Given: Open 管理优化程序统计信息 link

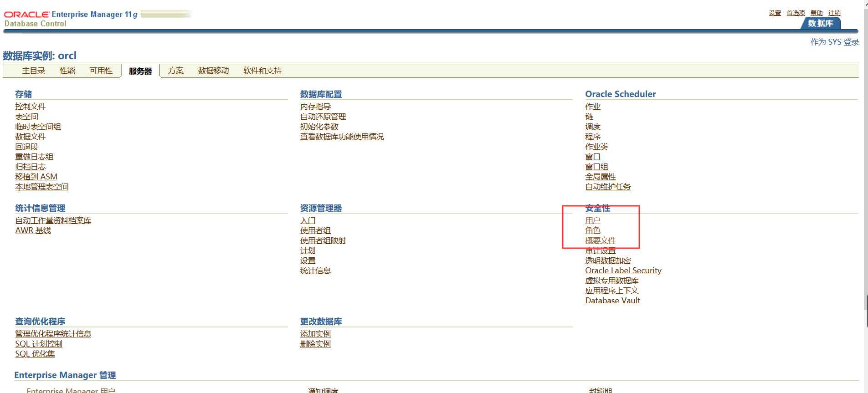Looking at the screenshot, I should (x=53, y=334).
